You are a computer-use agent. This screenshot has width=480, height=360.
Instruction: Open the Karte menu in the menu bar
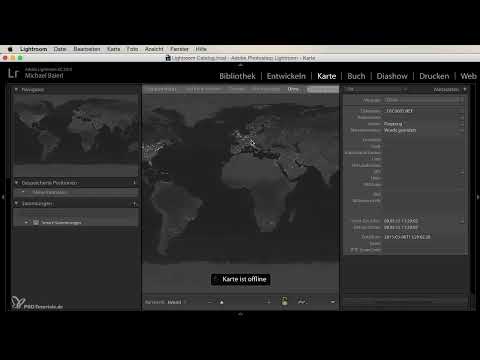click(x=113, y=49)
